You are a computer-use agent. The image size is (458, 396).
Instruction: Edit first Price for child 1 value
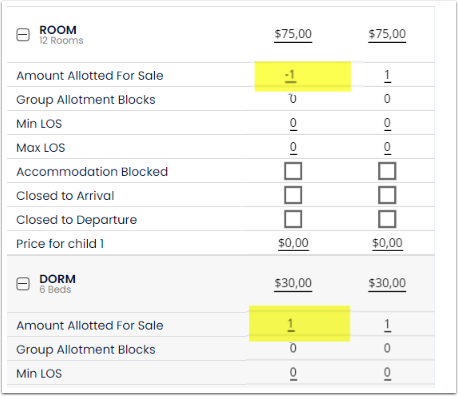pyautogui.click(x=293, y=243)
